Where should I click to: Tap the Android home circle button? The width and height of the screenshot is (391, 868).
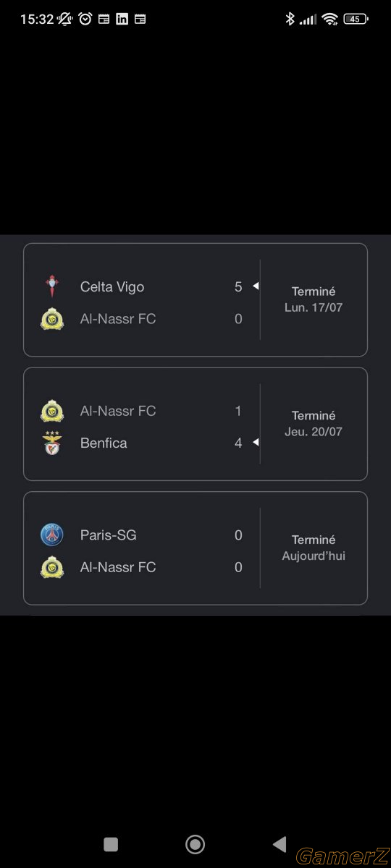[195, 844]
